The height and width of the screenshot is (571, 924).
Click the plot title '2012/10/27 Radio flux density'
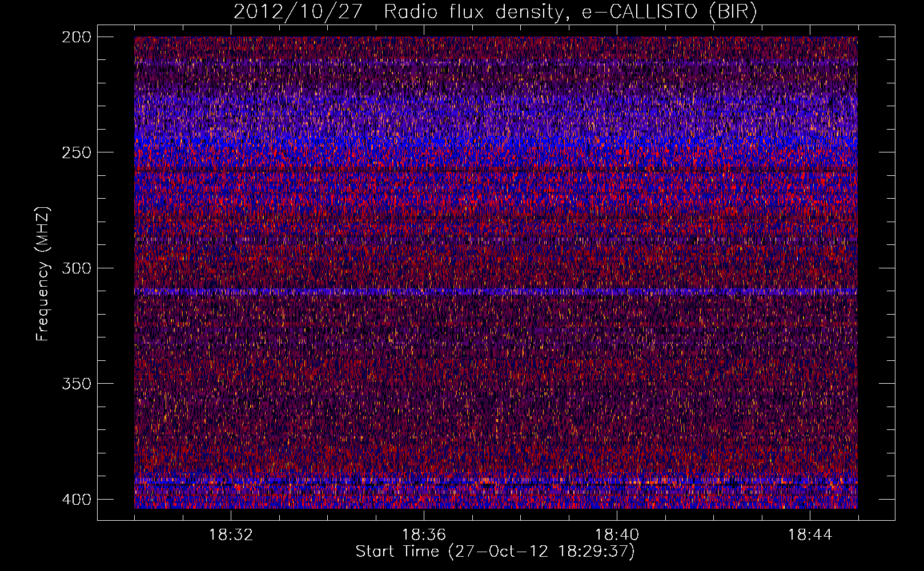(x=495, y=12)
